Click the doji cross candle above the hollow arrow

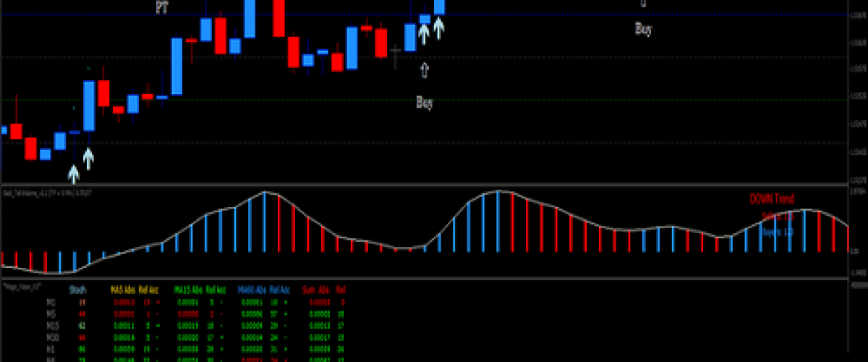click(x=395, y=51)
